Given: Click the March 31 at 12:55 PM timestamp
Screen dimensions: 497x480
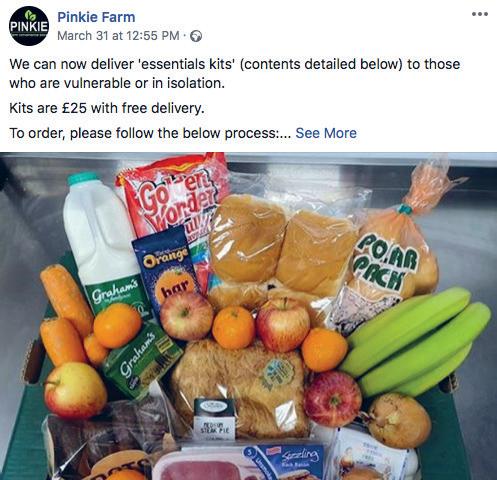Looking at the screenshot, I should (118, 36).
